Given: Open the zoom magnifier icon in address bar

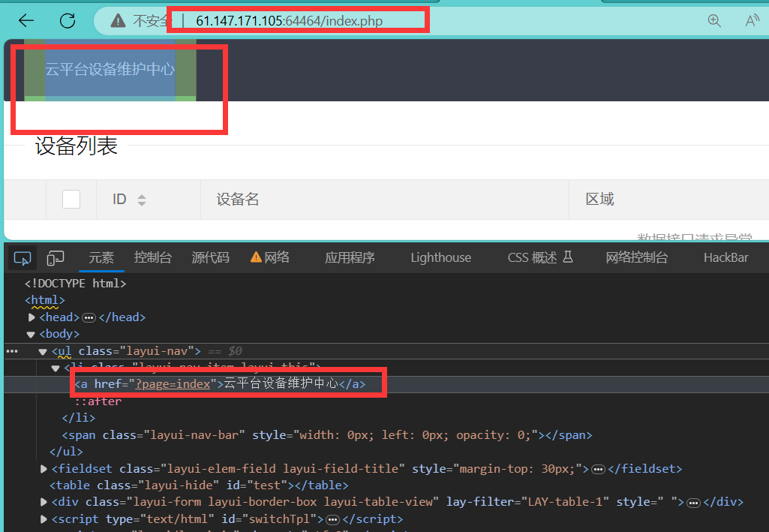Looking at the screenshot, I should click(x=714, y=20).
